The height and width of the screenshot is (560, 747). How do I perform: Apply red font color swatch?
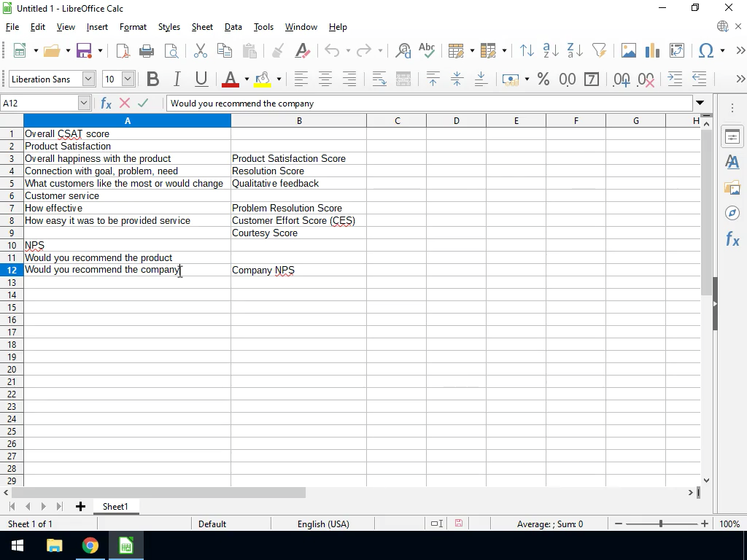230,79
